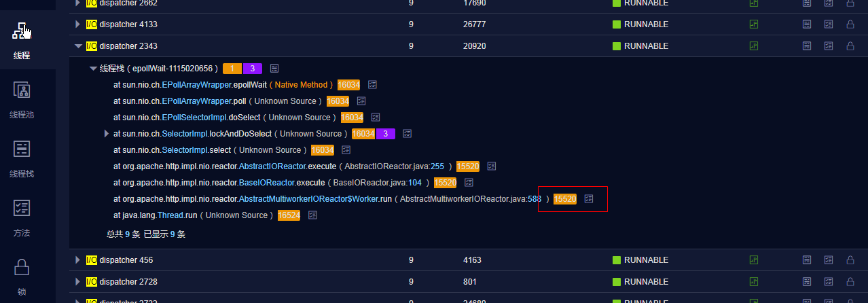
Task: Open the AbstractMultiworkerIOReactor$Worker class link
Action: [x=308, y=199]
